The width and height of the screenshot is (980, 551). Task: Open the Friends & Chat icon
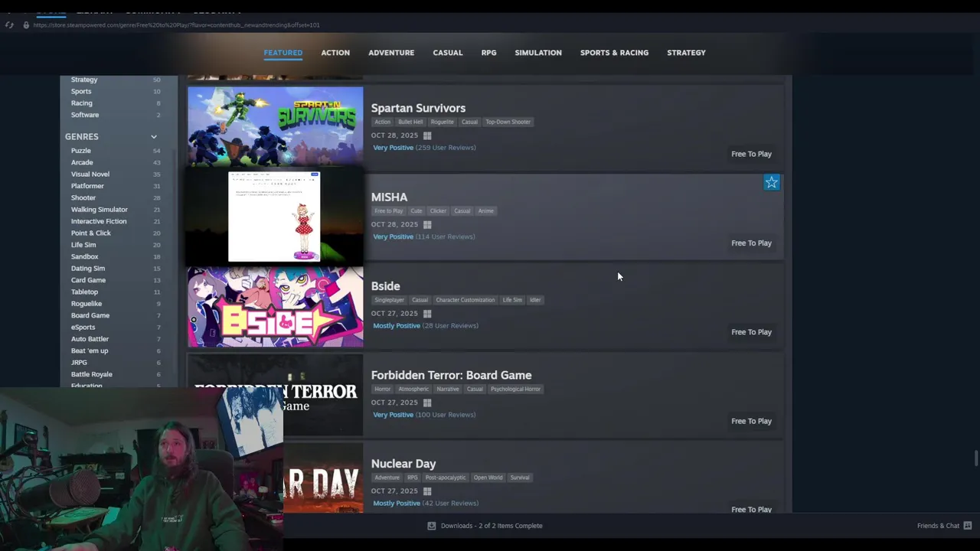[x=968, y=526]
